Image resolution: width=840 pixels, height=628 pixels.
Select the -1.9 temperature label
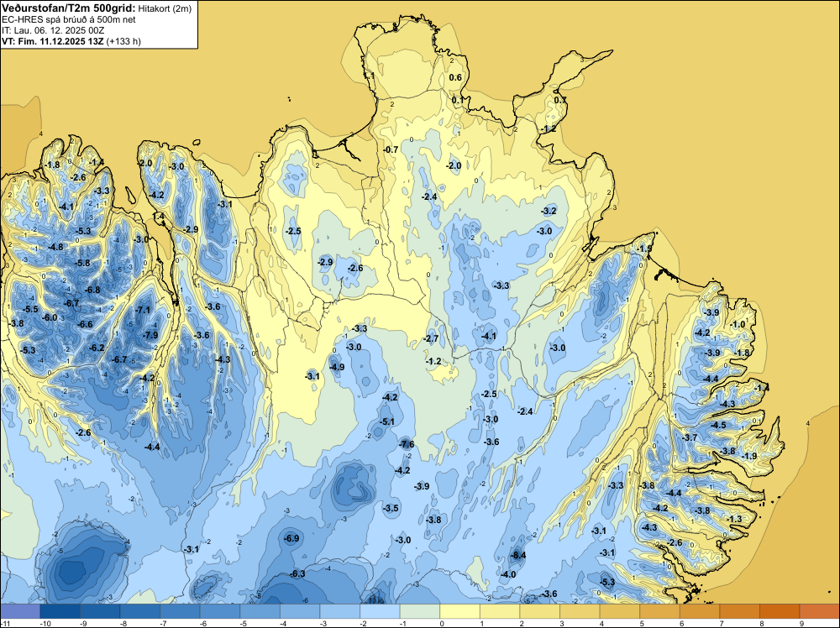click(x=749, y=456)
